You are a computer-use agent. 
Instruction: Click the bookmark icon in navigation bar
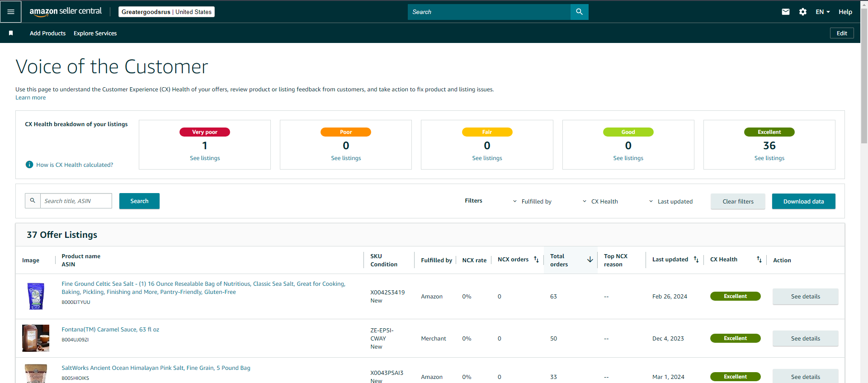point(11,33)
